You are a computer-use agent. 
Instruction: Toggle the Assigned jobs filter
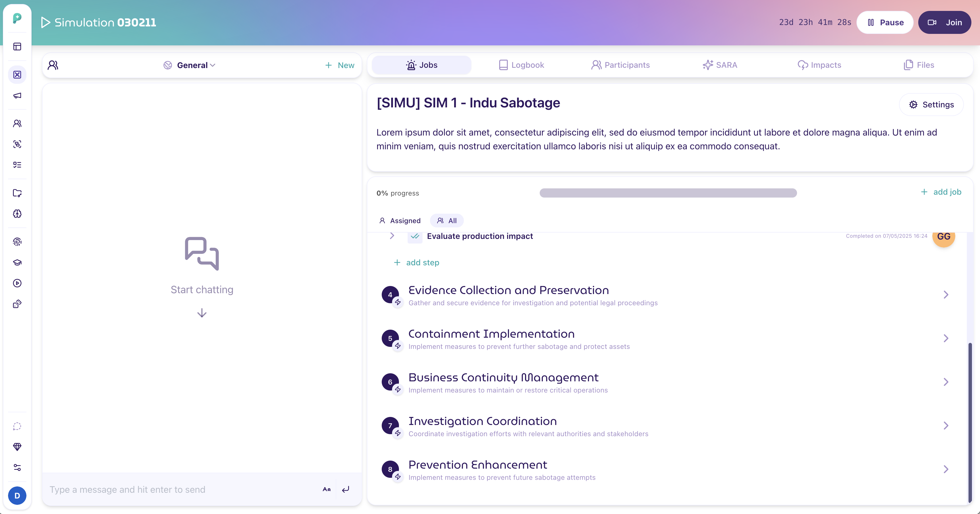400,221
